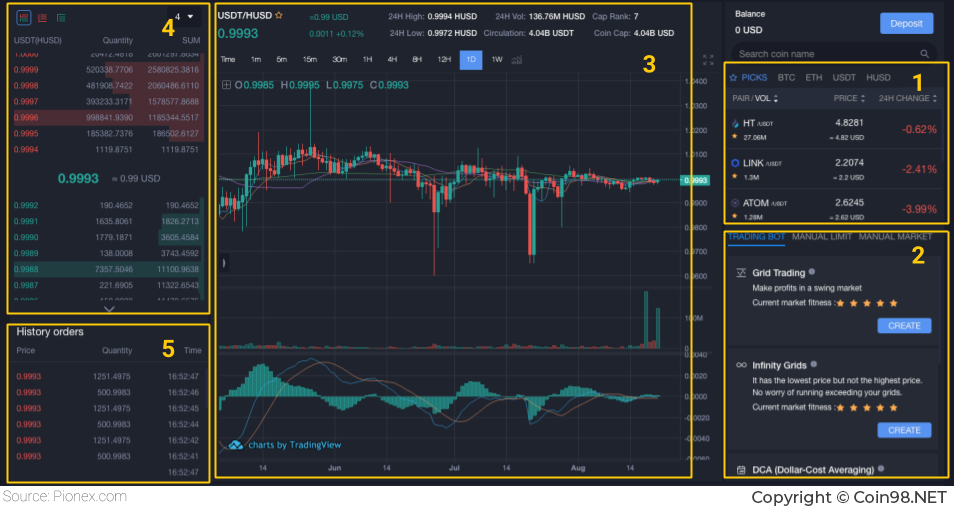The height and width of the screenshot is (509, 960).
Task: Sort market list by PAIR / VOL
Action: click(755, 99)
